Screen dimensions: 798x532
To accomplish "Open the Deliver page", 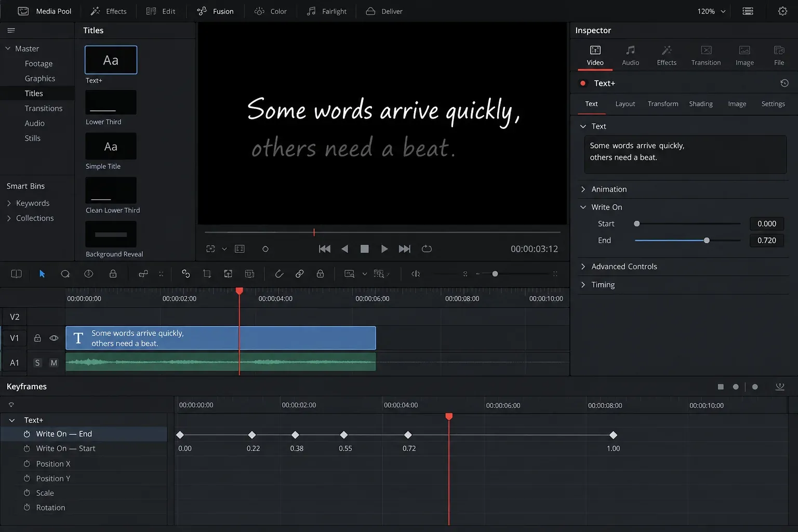I will point(384,11).
